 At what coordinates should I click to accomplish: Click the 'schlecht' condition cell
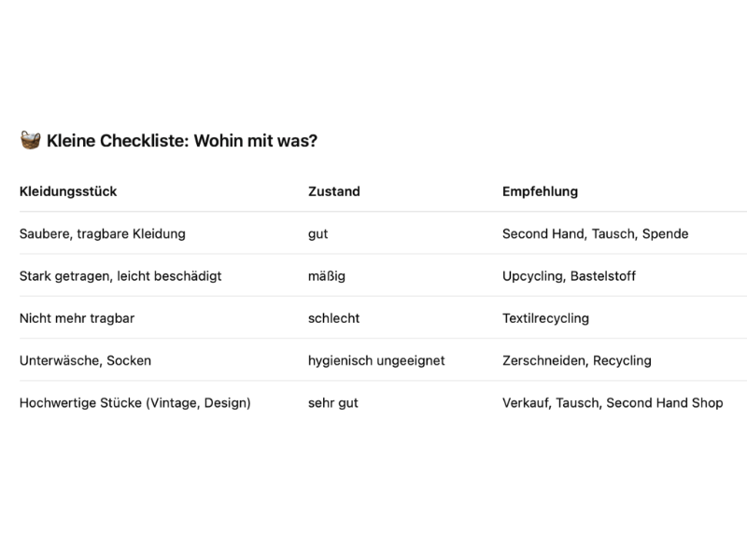(x=333, y=318)
